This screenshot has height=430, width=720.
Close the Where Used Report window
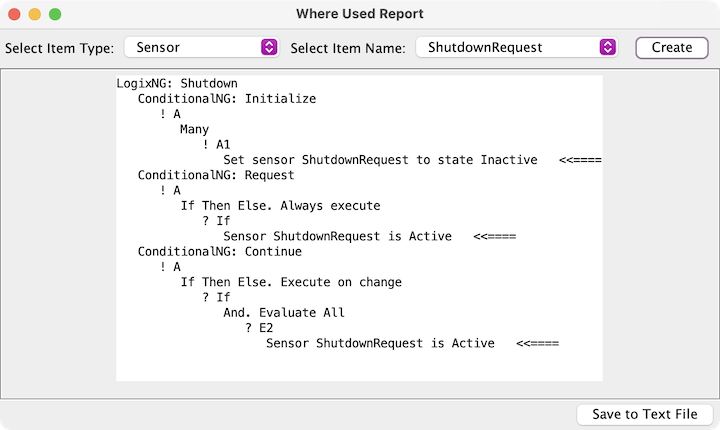pyautogui.click(x=14, y=15)
